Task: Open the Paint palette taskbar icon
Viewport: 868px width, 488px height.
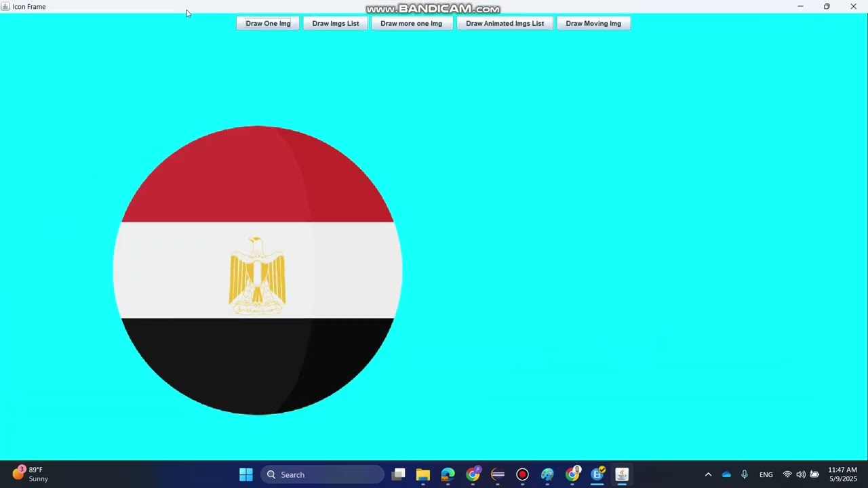Action: (x=547, y=474)
